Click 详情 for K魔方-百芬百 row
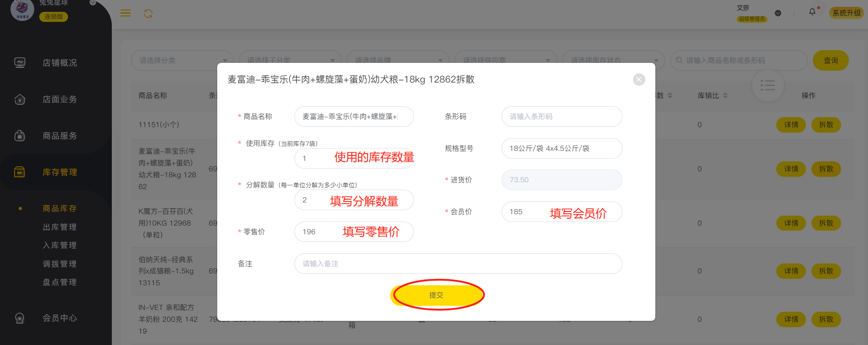 coord(791,223)
